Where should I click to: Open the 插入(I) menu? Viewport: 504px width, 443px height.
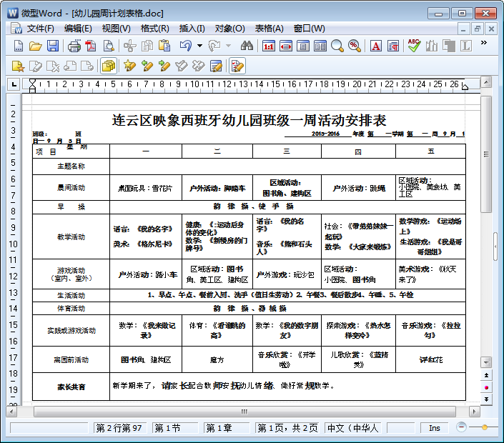coord(192,29)
